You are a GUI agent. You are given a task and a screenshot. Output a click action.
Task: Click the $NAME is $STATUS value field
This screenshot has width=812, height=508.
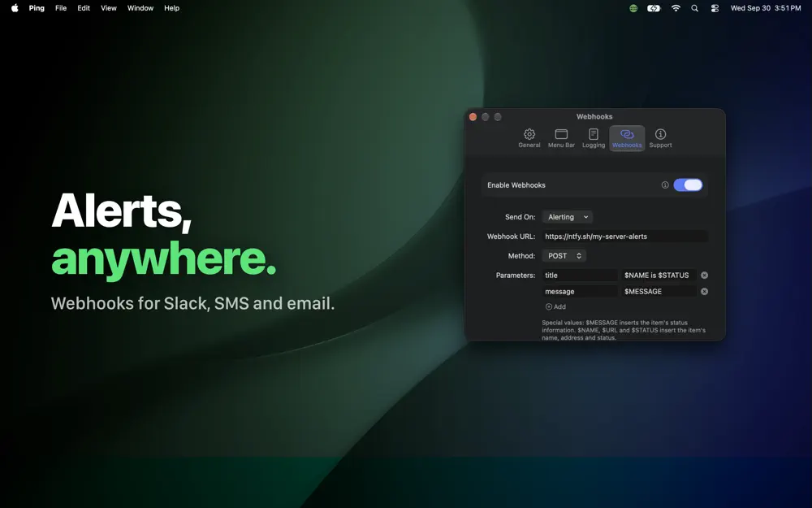tap(659, 276)
